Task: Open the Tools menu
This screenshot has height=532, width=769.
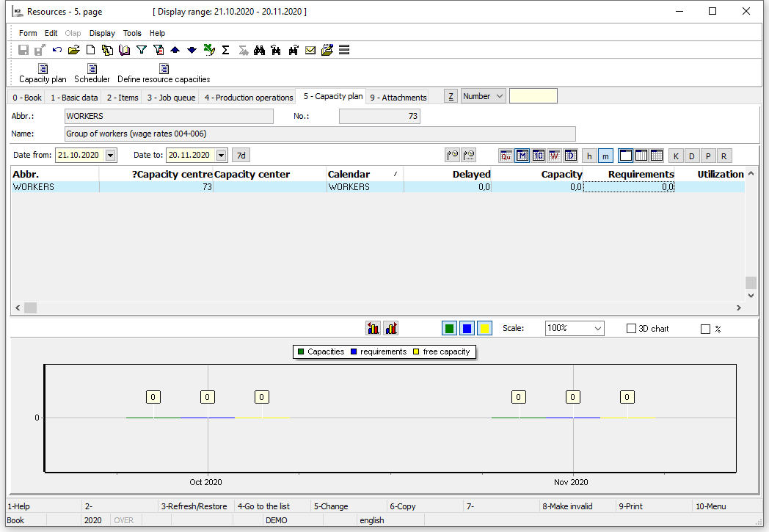Action: coord(132,33)
